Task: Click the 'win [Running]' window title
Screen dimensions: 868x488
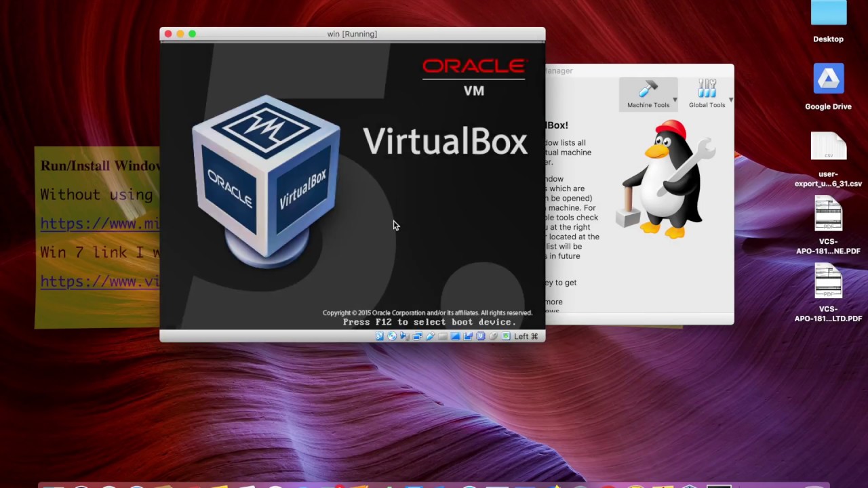Action: point(352,34)
